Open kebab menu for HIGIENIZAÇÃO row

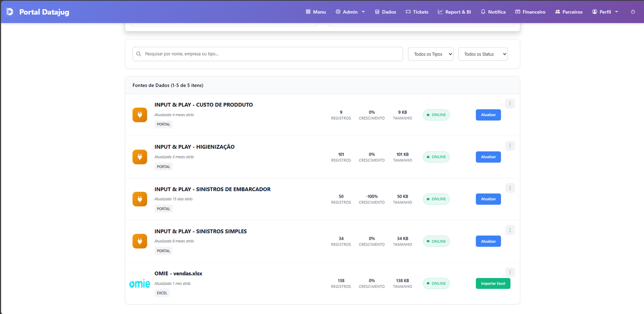click(x=510, y=146)
